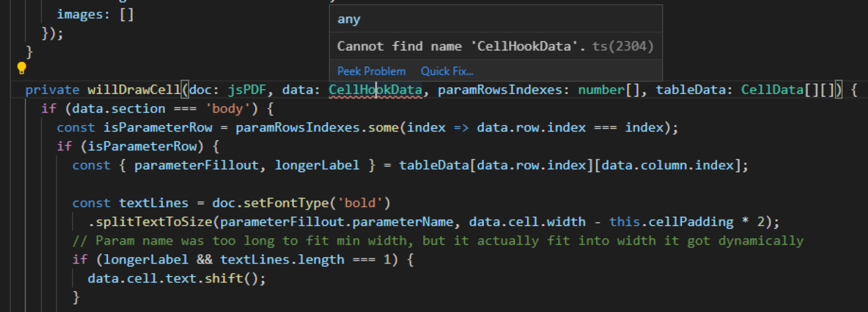Click the CellHookData type with error

(375, 90)
